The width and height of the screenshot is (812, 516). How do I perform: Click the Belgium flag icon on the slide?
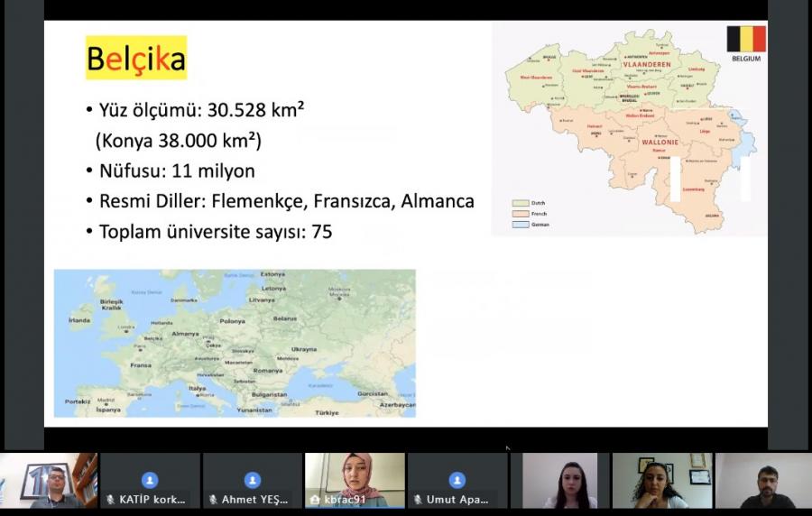pyautogui.click(x=745, y=39)
